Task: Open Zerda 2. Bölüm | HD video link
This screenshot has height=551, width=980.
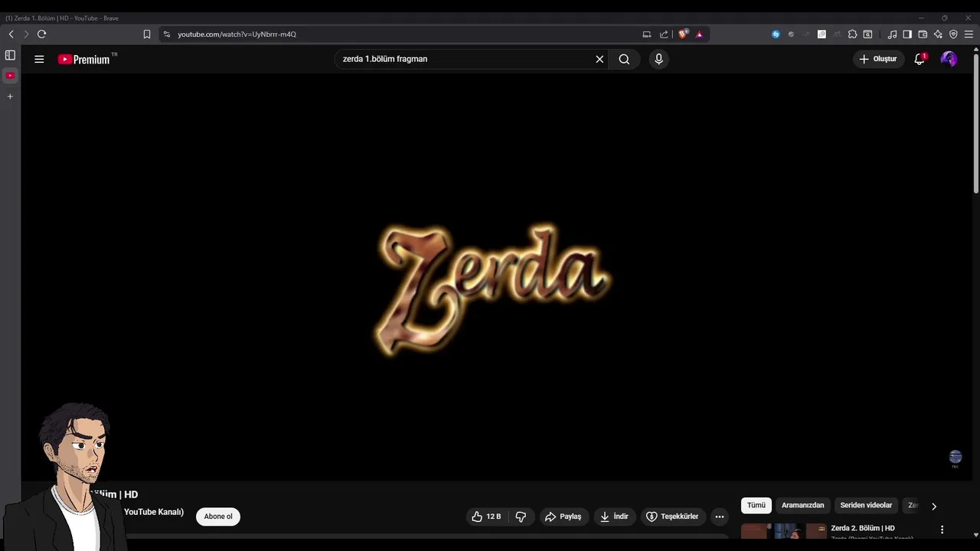Action: tap(863, 528)
